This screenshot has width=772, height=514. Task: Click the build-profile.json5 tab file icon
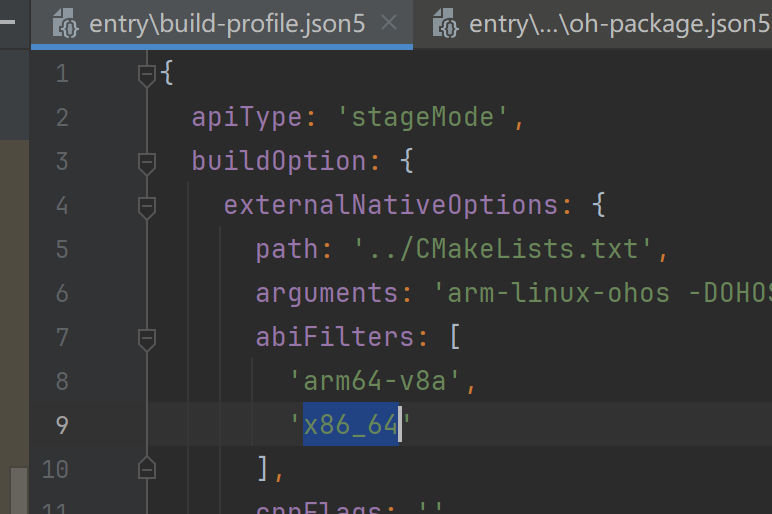point(66,24)
